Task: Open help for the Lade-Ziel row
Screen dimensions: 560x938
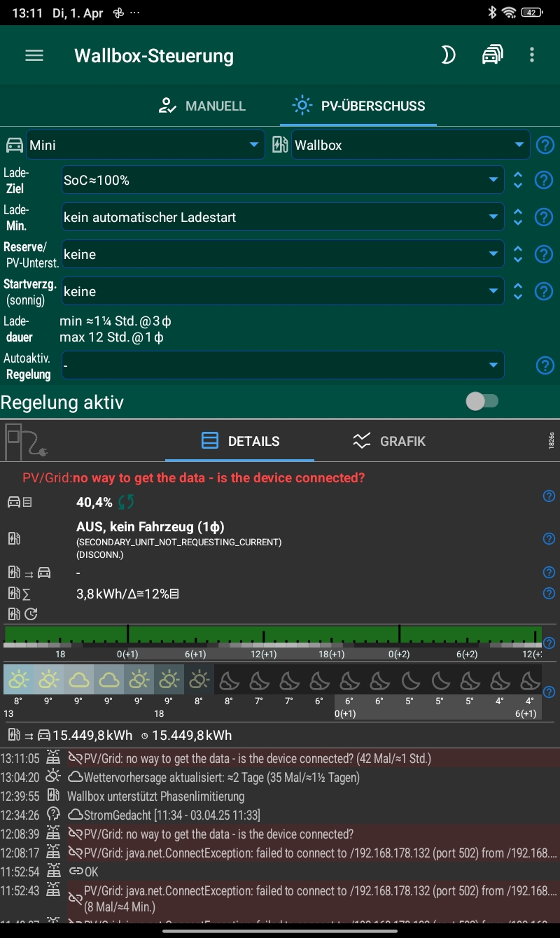Action: click(x=544, y=180)
